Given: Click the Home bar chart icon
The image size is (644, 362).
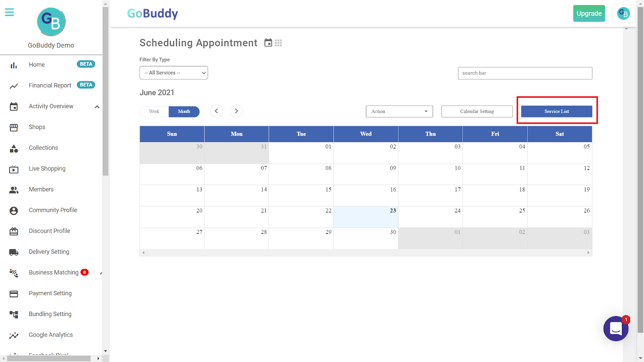Looking at the screenshot, I should tap(14, 65).
